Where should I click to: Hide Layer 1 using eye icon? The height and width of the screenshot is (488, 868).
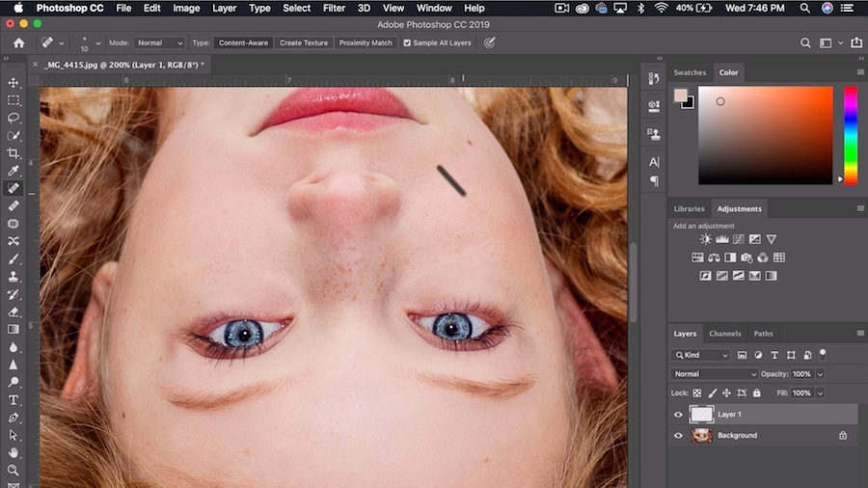678,415
